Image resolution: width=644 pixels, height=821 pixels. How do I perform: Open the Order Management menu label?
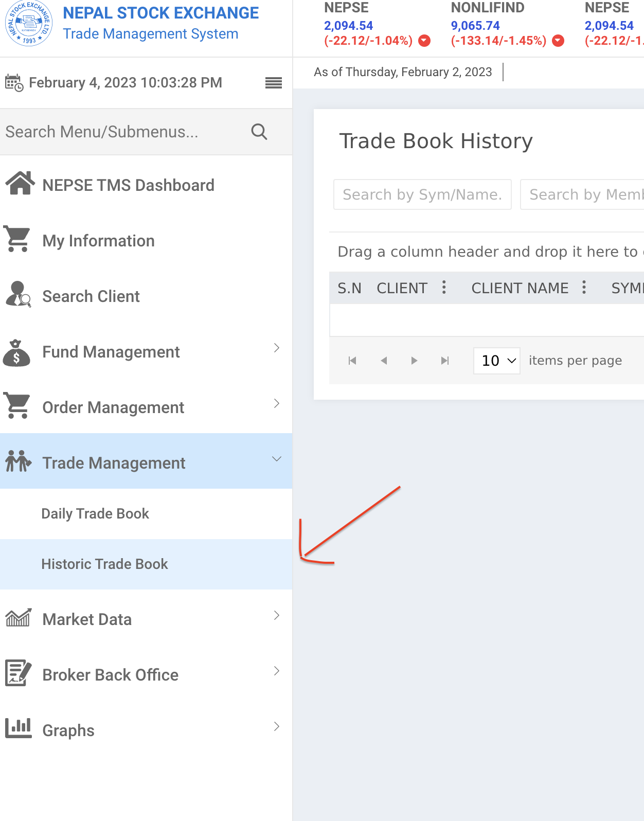pos(113,408)
